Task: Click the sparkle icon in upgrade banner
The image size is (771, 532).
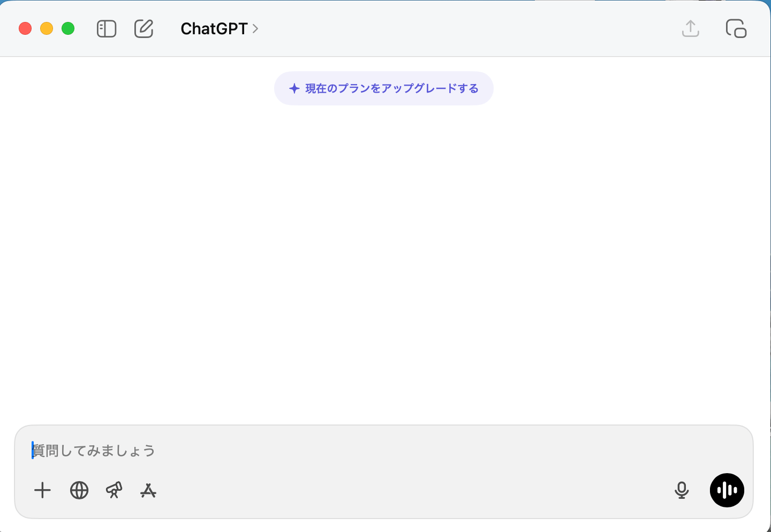Action: point(294,89)
